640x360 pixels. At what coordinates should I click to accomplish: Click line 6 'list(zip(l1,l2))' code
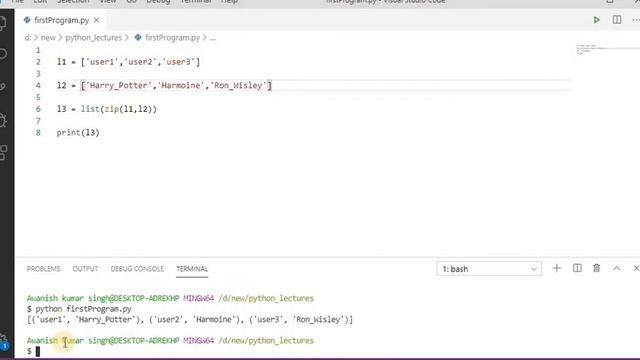[119, 109]
